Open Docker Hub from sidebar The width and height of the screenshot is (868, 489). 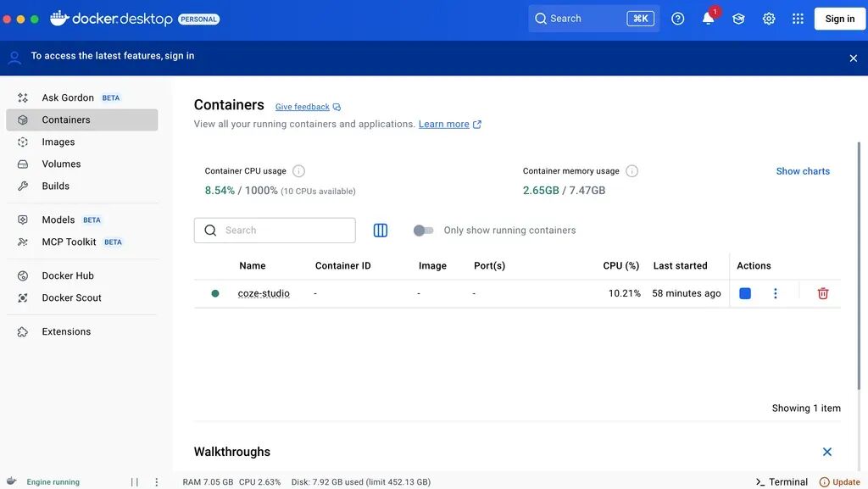[82, 276]
